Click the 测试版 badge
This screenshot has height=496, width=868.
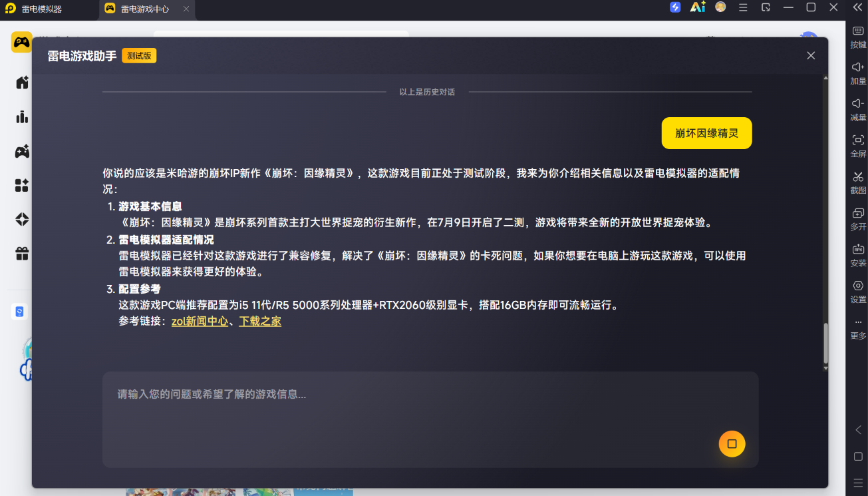tap(139, 56)
